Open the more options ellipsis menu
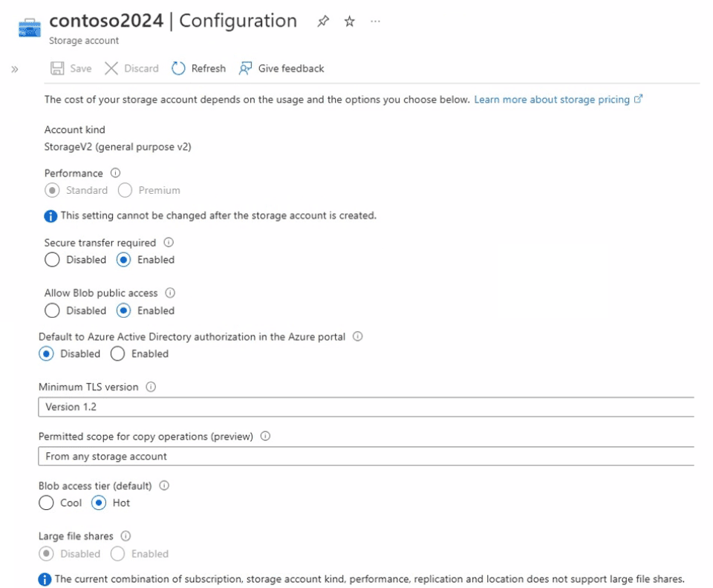 pos(375,22)
